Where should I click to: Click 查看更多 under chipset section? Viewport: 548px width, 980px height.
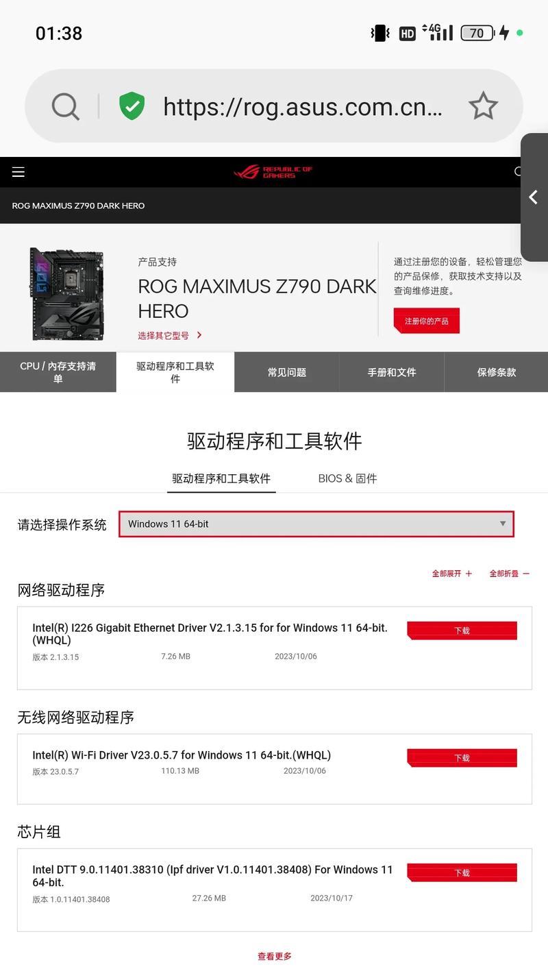click(x=275, y=956)
